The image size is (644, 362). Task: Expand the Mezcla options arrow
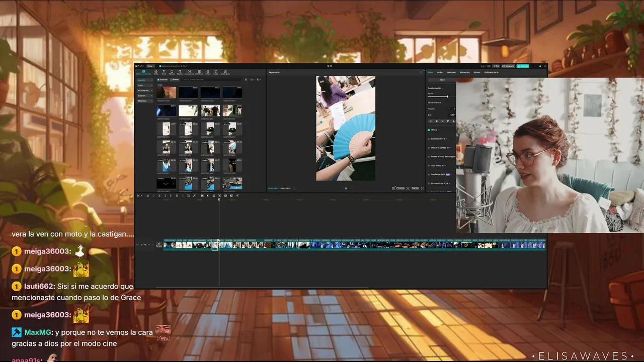point(438,130)
